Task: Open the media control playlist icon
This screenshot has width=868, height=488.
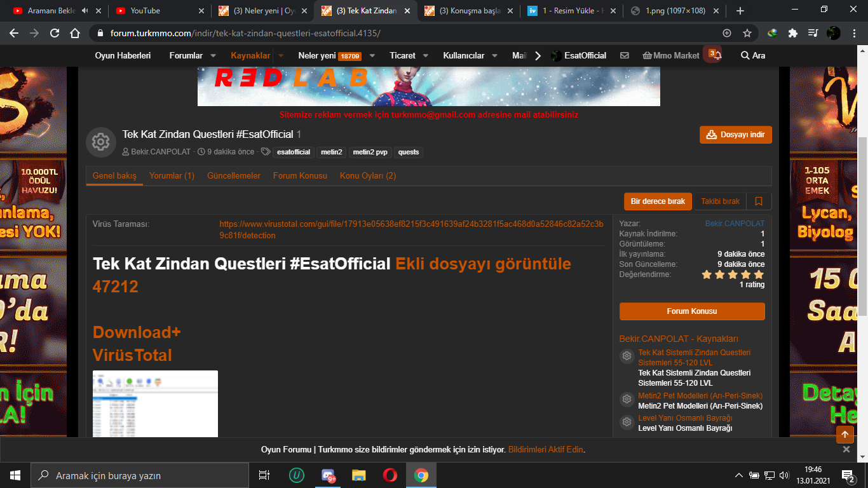Action: point(813,33)
